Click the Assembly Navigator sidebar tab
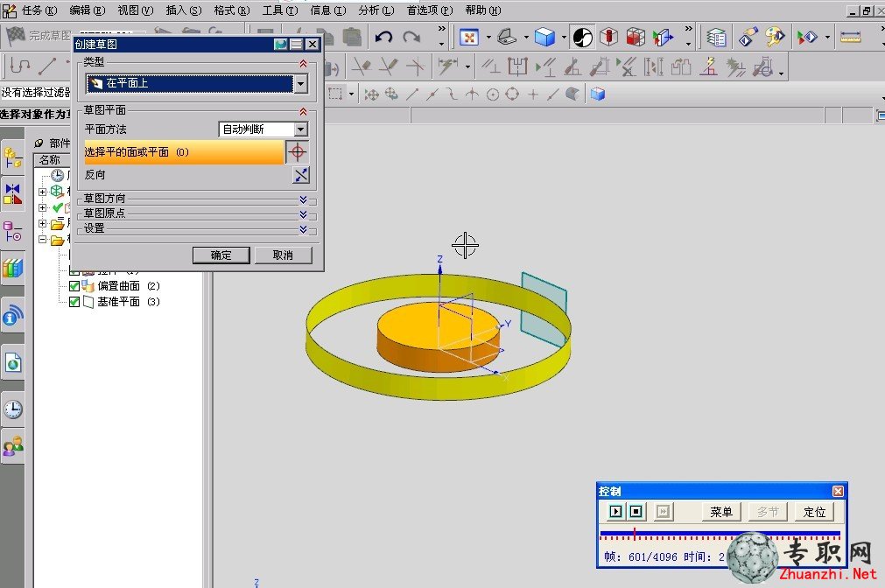Image resolution: width=885 pixels, height=588 pixels. point(12,157)
